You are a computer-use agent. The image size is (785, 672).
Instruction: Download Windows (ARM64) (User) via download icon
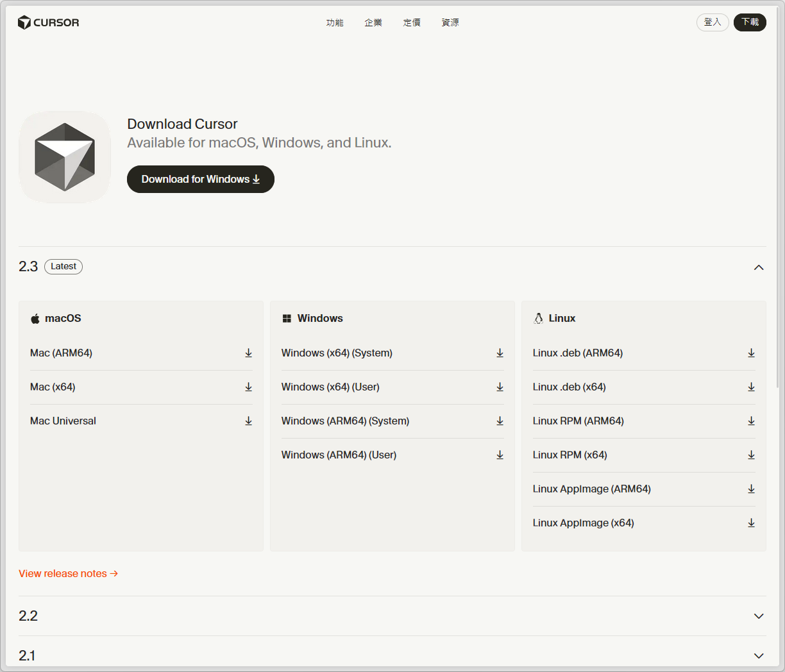pos(500,455)
